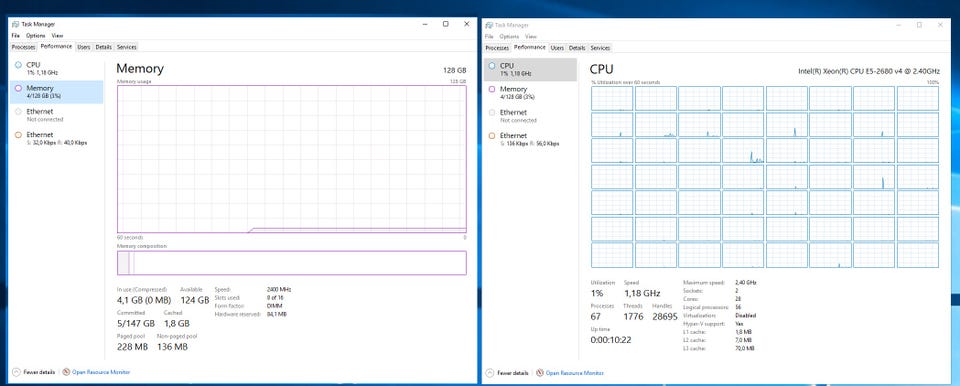960x386 pixels.
Task: Open the View menu in the right Task Manager
Action: (x=531, y=36)
